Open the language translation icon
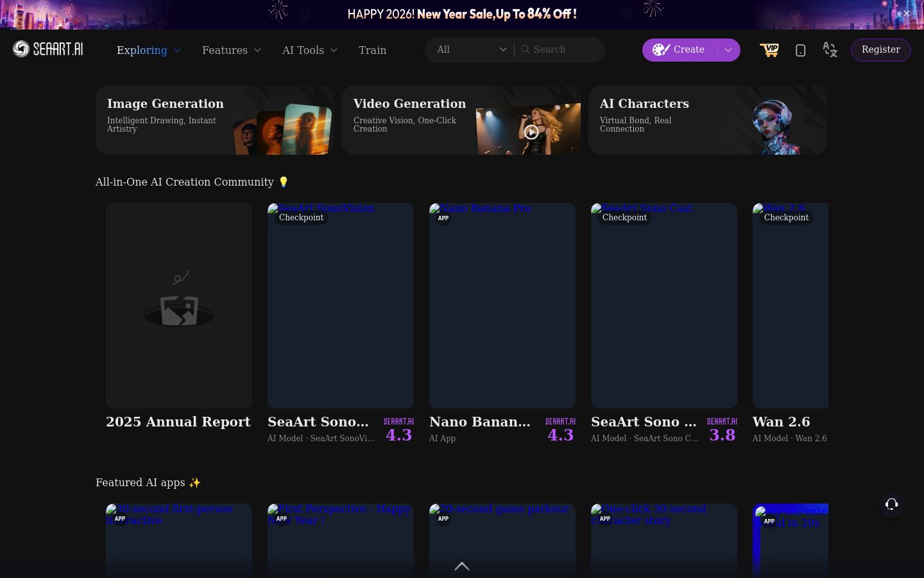Viewport: 924px width, 578px height. [x=830, y=49]
